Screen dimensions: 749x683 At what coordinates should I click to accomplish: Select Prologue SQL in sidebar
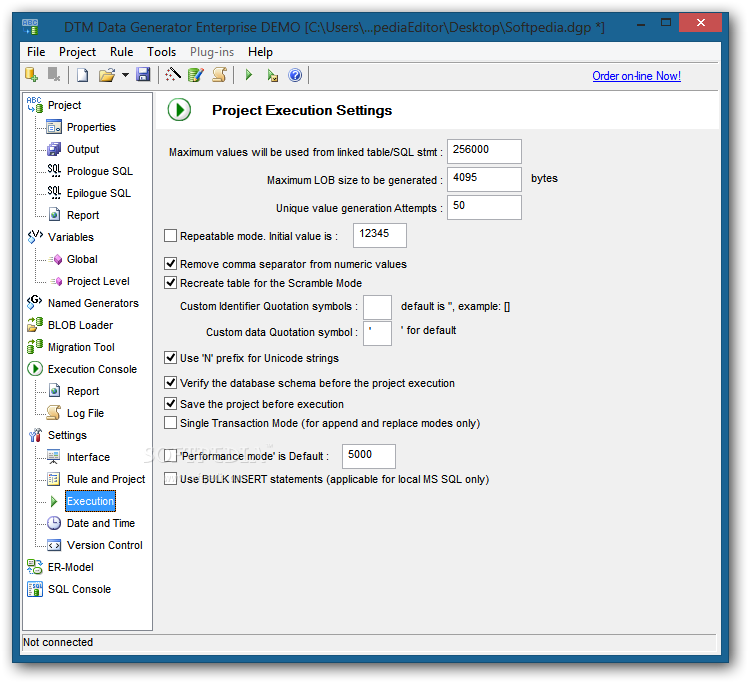point(100,171)
